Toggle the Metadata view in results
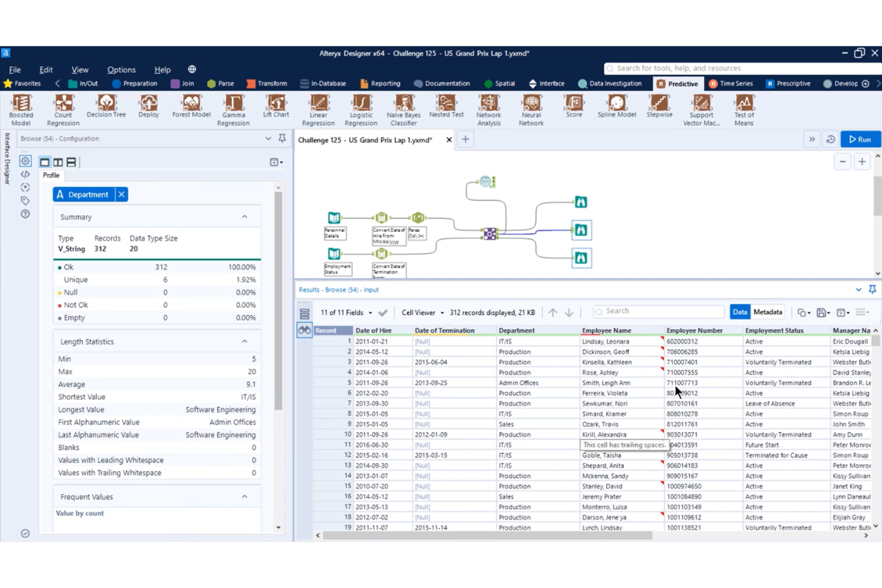This screenshot has width=882, height=588. (768, 312)
